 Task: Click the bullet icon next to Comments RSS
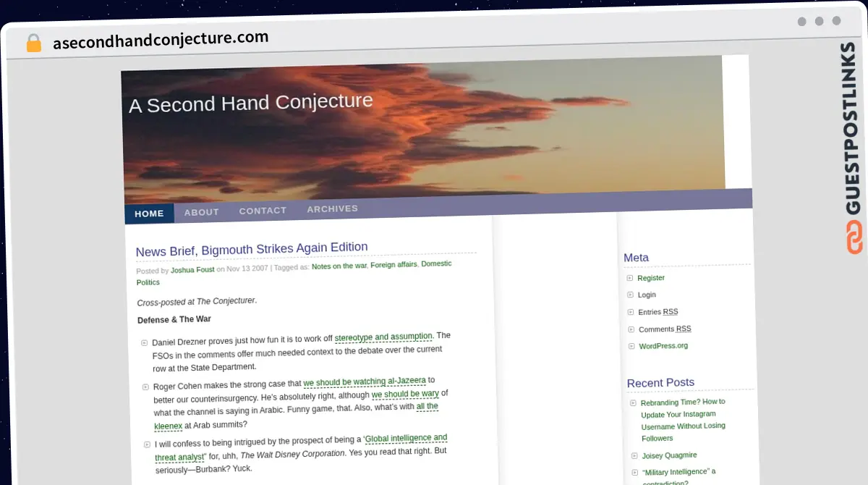tap(631, 329)
